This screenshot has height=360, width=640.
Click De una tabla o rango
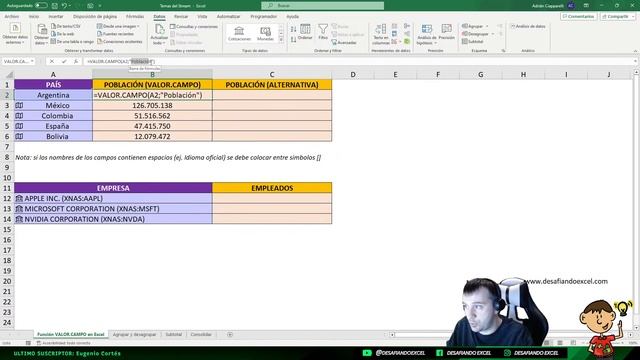[x=72, y=42]
